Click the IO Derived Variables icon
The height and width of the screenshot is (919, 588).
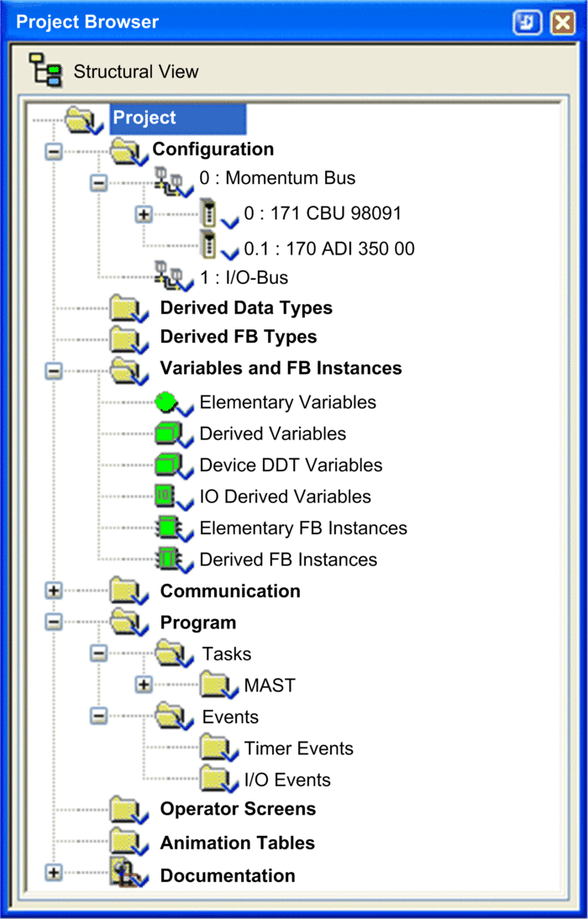tap(173, 497)
